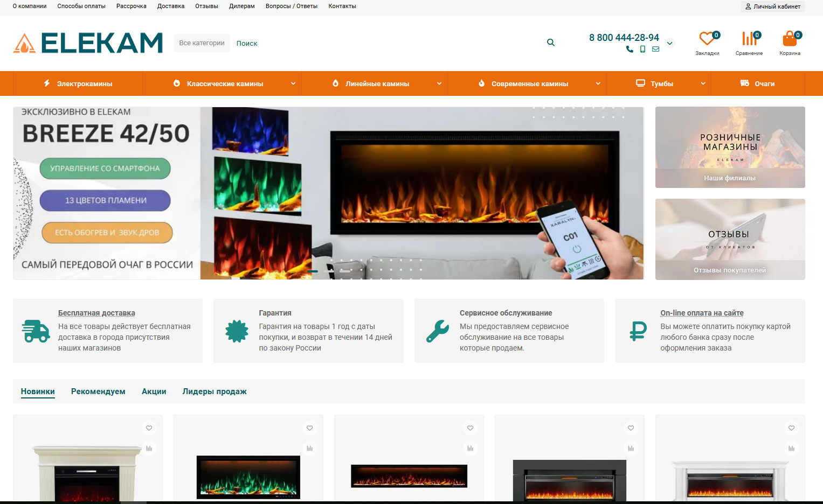This screenshot has width=823, height=504.
Task: Open BREEZE 42/50 promo banner
Action: [328, 193]
